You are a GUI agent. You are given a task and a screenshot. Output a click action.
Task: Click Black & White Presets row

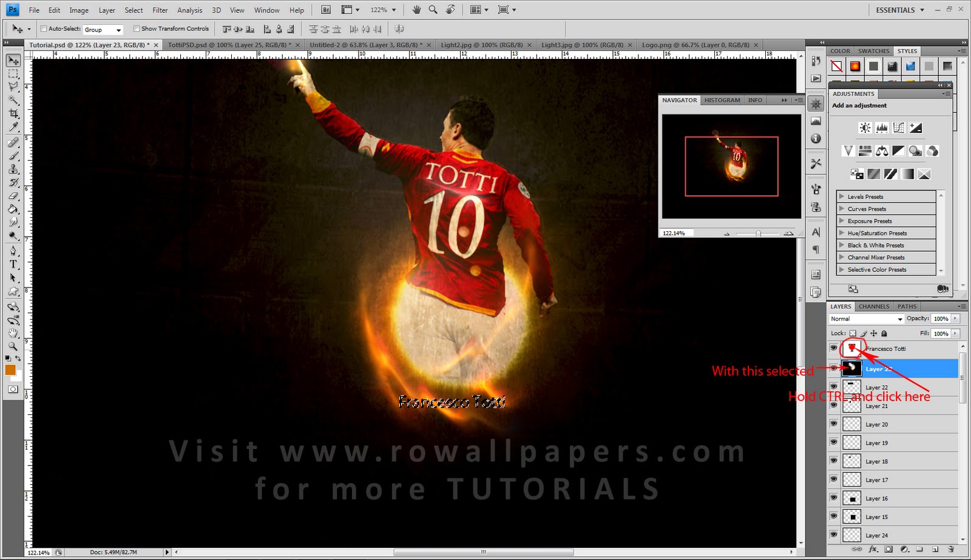[886, 245]
